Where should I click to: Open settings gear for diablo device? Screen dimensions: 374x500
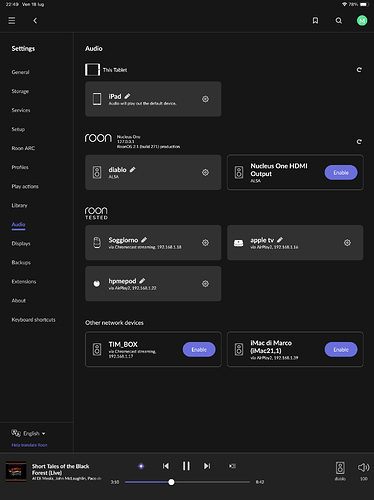tap(205, 172)
